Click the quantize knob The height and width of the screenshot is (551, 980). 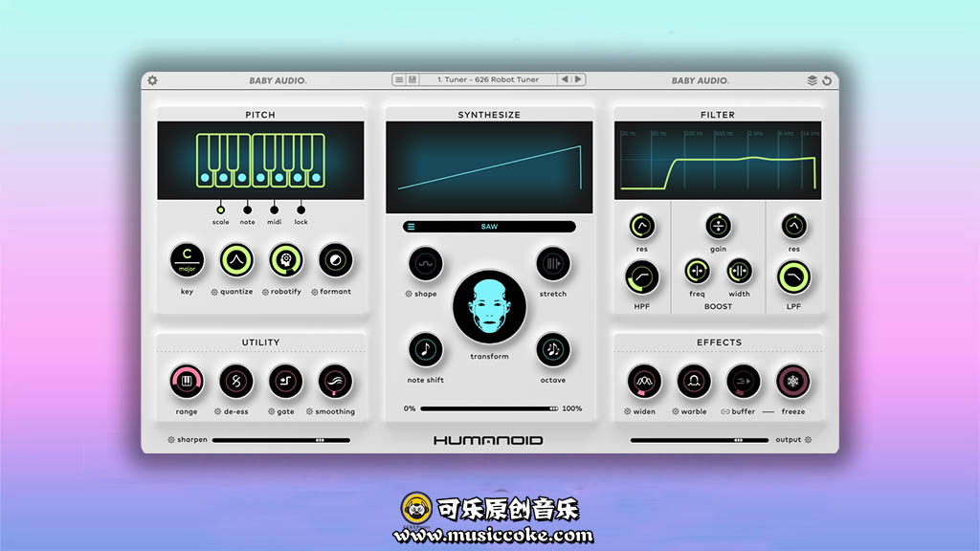236,260
